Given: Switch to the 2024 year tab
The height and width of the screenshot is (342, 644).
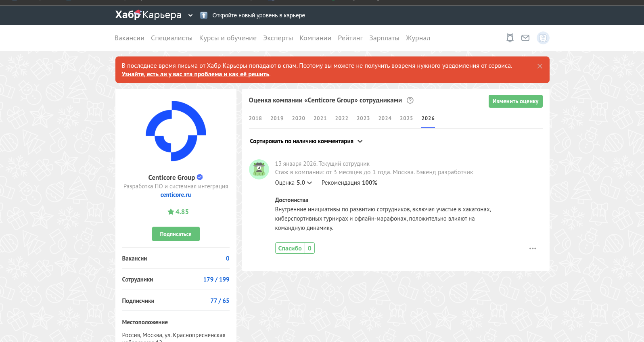Looking at the screenshot, I should (385, 118).
